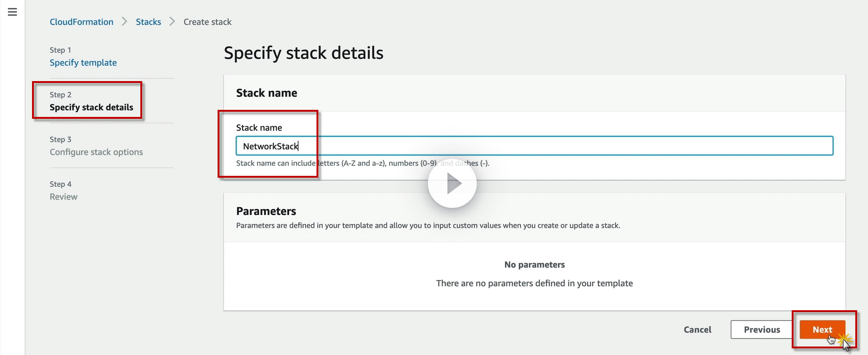Click the Stack name field label
The width and height of the screenshot is (868, 355).
pyautogui.click(x=259, y=128)
